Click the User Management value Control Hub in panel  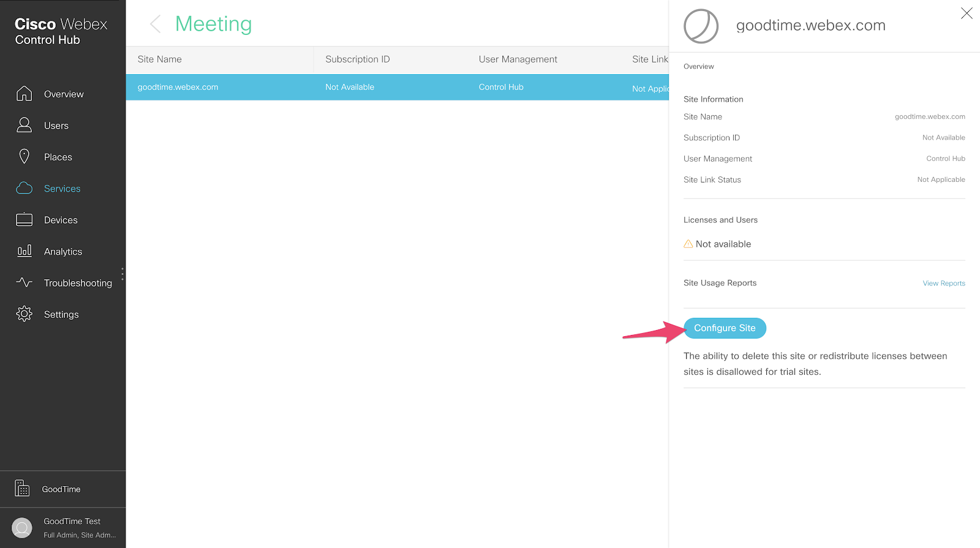(x=946, y=159)
